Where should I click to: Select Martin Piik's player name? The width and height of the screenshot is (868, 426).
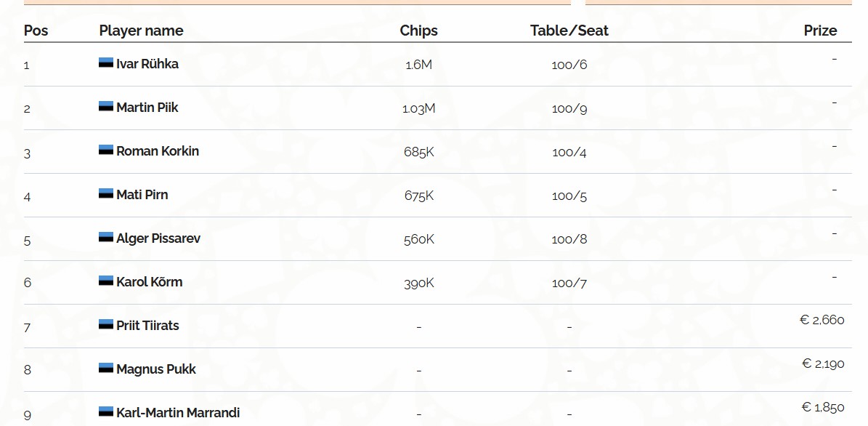point(147,108)
